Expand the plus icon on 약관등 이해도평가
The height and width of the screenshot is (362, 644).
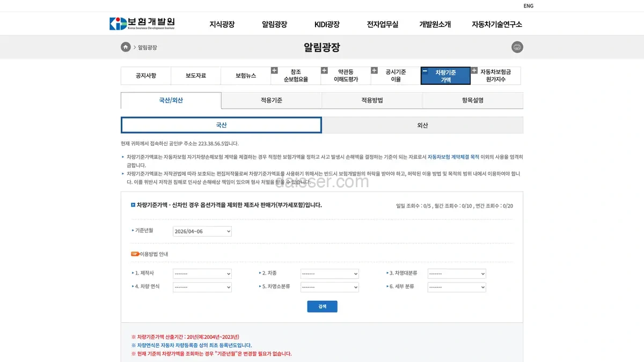tap(324, 70)
